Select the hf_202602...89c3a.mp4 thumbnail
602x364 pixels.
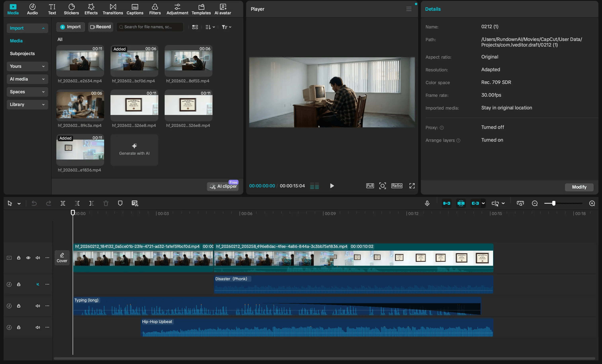point(80,105)
